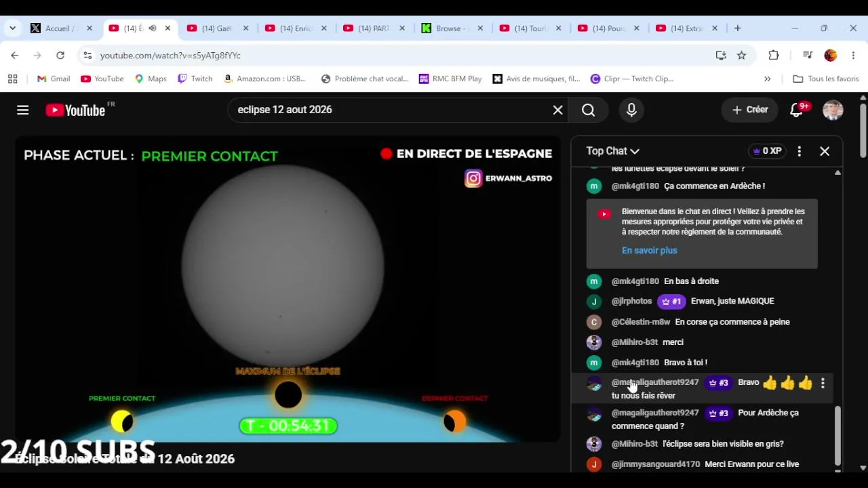Run the YouTube search with the magnifier button

pos(589,110)
